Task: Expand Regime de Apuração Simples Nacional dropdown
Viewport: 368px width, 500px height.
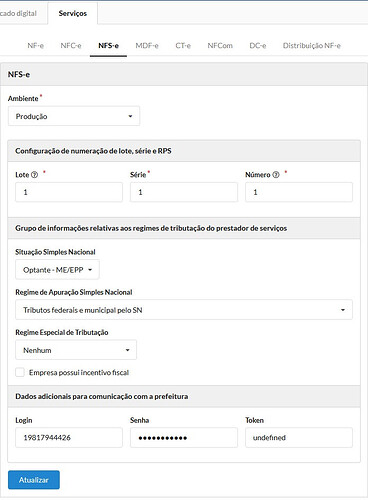Action: (x=184, y=310)
